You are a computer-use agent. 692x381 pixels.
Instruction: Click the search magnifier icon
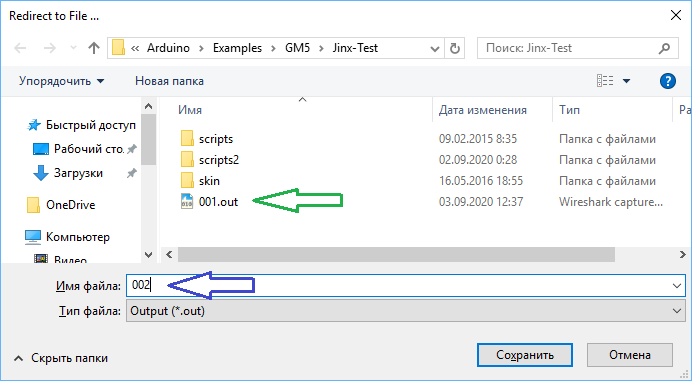tap(664, 49)
